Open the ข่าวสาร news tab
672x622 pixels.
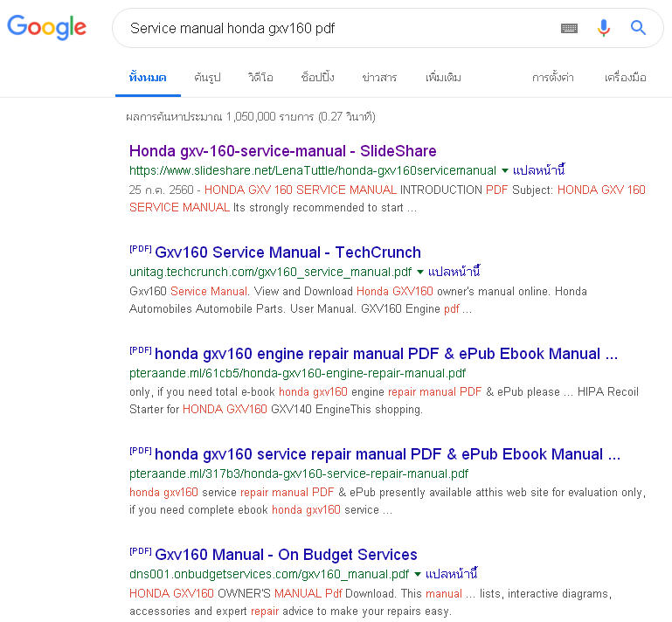pyautogui.click(x=379, y=78)
